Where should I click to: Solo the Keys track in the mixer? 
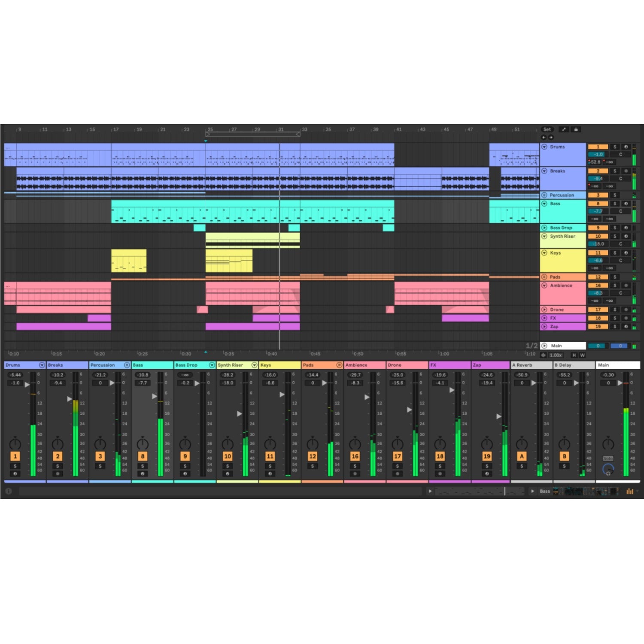tap(270, 466)
